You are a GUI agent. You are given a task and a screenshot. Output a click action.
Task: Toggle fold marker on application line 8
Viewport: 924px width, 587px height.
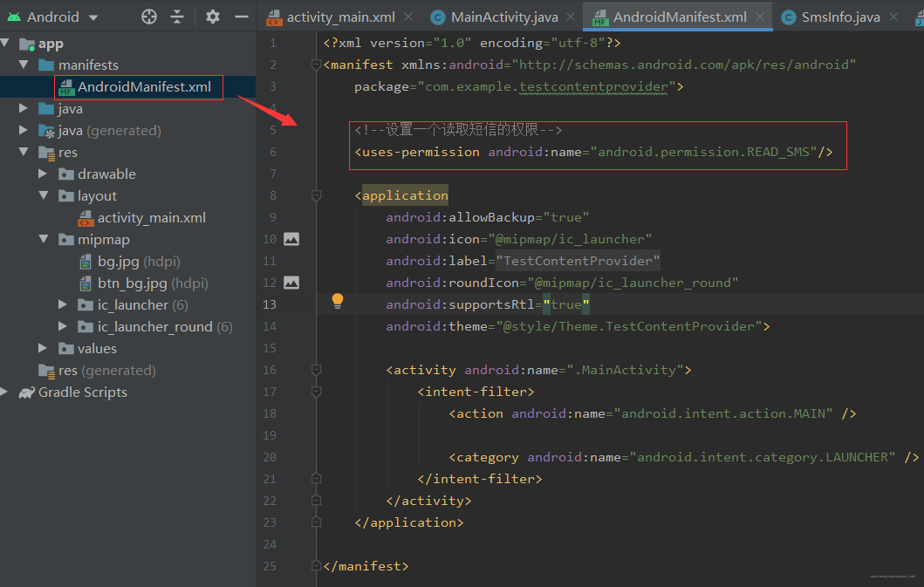pyautogui.click(x=316, y=195)
